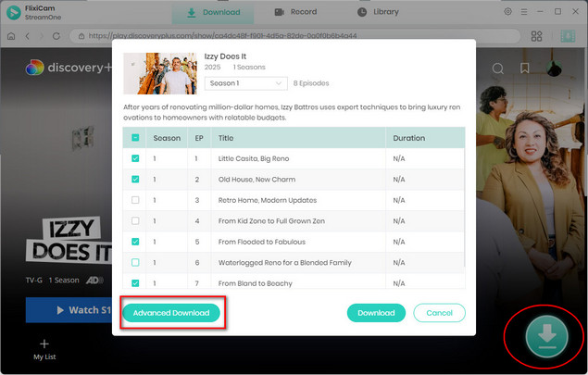The image size is (588, 375).
Task: Open the discovery+ search magnifier
Action: point(497,69)
